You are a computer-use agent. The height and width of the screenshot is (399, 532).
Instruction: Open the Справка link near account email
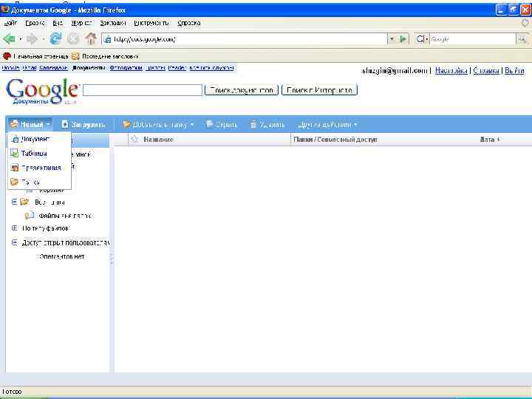coord(486,71)
